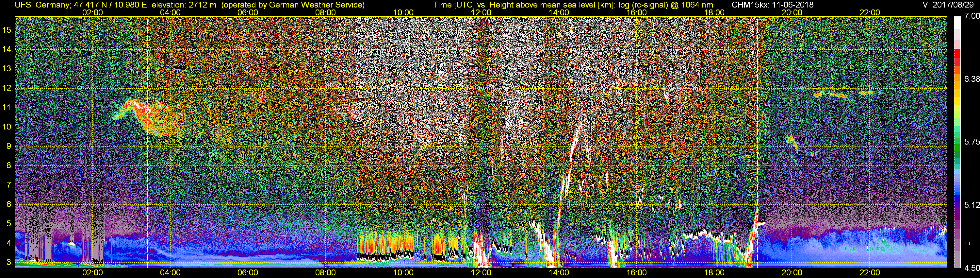Click the station title 'UFS, Germany; 47.417 N / 10.980 E'

pyautogui.click(x=82, y=5)
